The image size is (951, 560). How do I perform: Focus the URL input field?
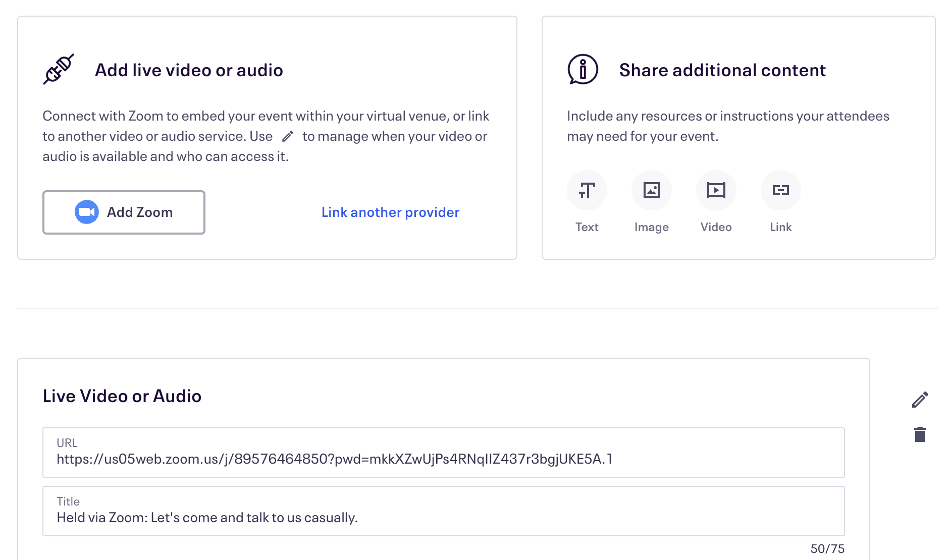click(x=443, y=459)
